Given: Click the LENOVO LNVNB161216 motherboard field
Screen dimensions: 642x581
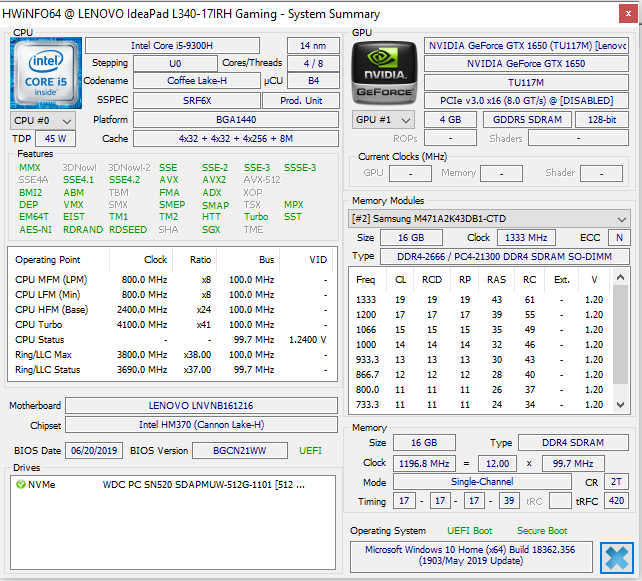Looking at the screenshot, I should pos(202,406).
